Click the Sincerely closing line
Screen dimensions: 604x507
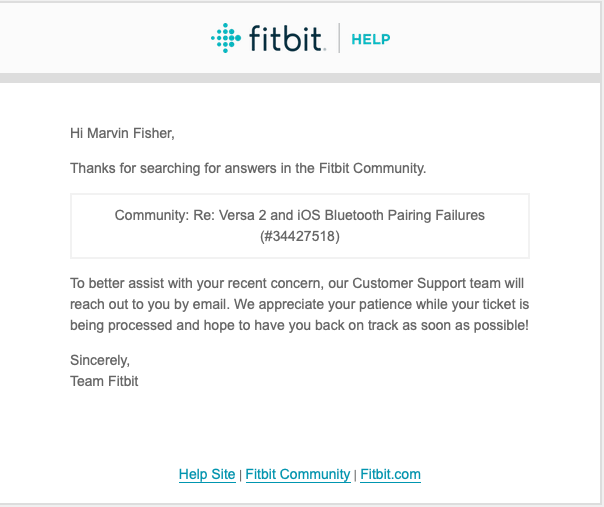point(100,361)
